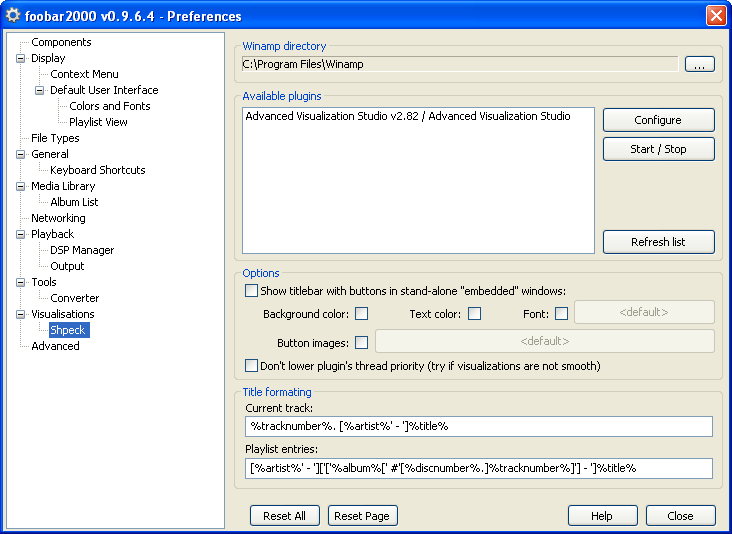Screen dimensions: 732x534
Task: Collapse the Media Library tree node
Action: (x=21, y=186)
